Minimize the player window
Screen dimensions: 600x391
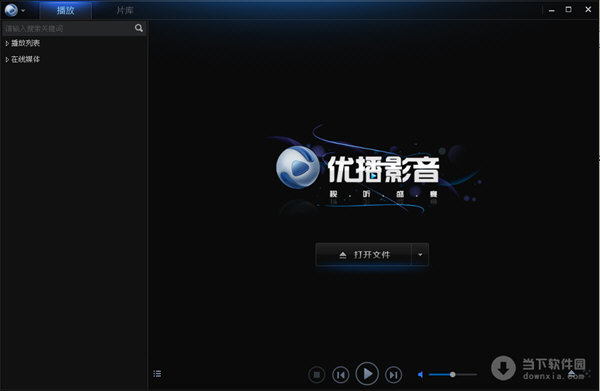pos(551,10)
